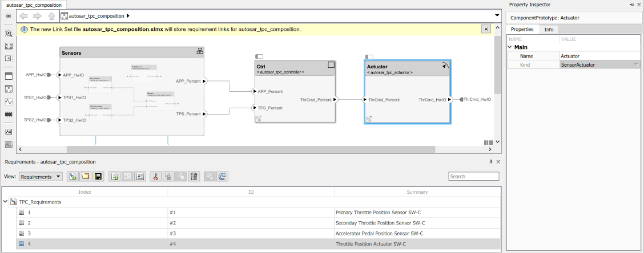Click the Zoom tool in the canvas palette
The width and height of the screenshot is (644, 253).
9,33
